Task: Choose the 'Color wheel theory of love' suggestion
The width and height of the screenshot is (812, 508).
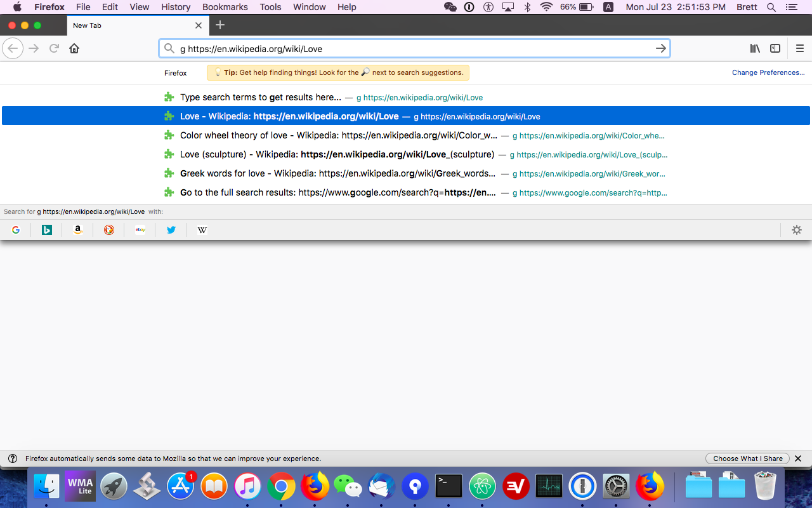Action: click(406, 135)
